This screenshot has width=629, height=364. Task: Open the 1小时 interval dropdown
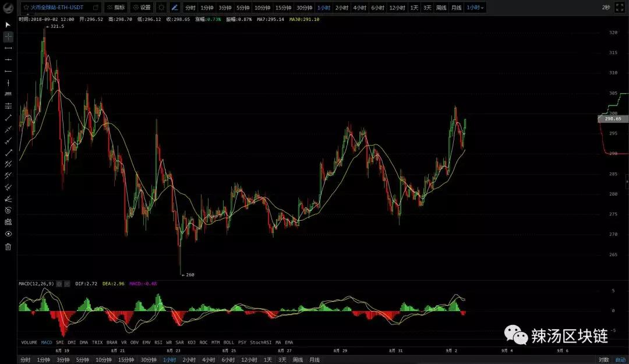click(x=475, y=8)
